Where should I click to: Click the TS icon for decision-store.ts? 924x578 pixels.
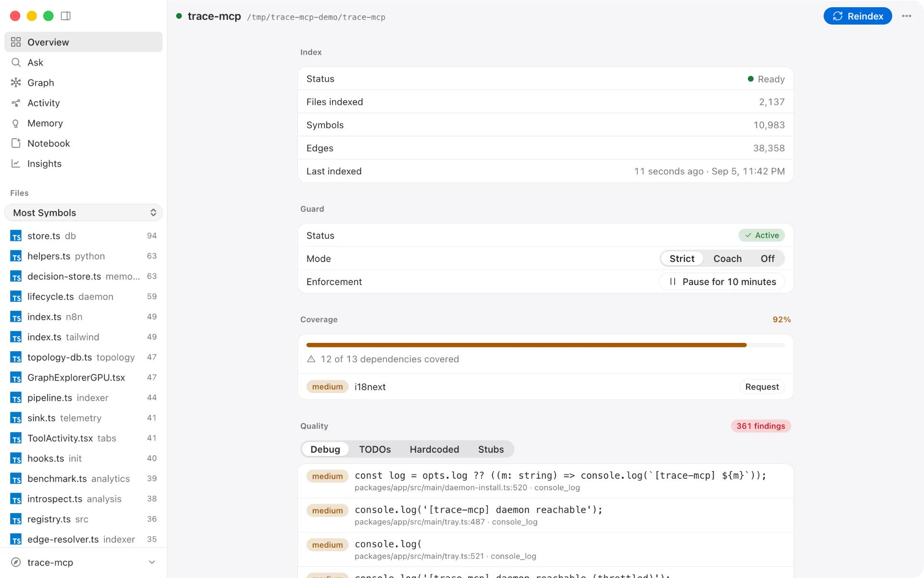pyautogui.click(x=16, y=276)
